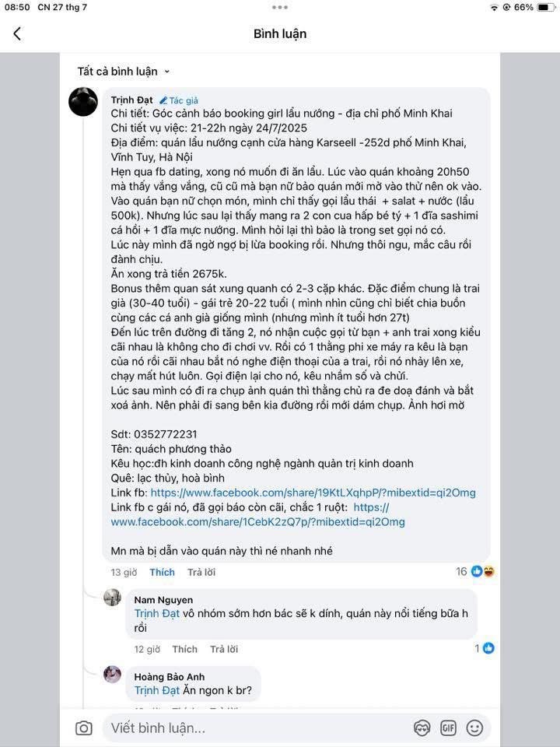
Task: Tap the GIF icon
Action: [448, 728]
